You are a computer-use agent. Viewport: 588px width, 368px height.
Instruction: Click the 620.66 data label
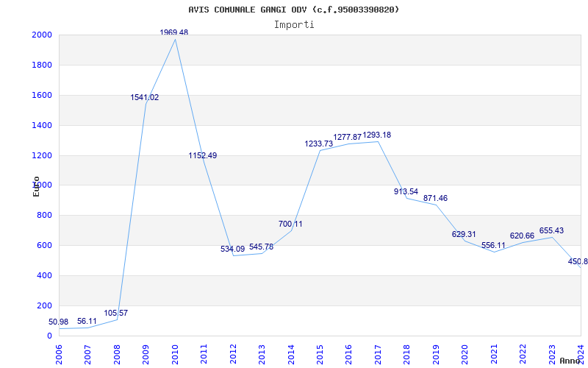point(522,236)
